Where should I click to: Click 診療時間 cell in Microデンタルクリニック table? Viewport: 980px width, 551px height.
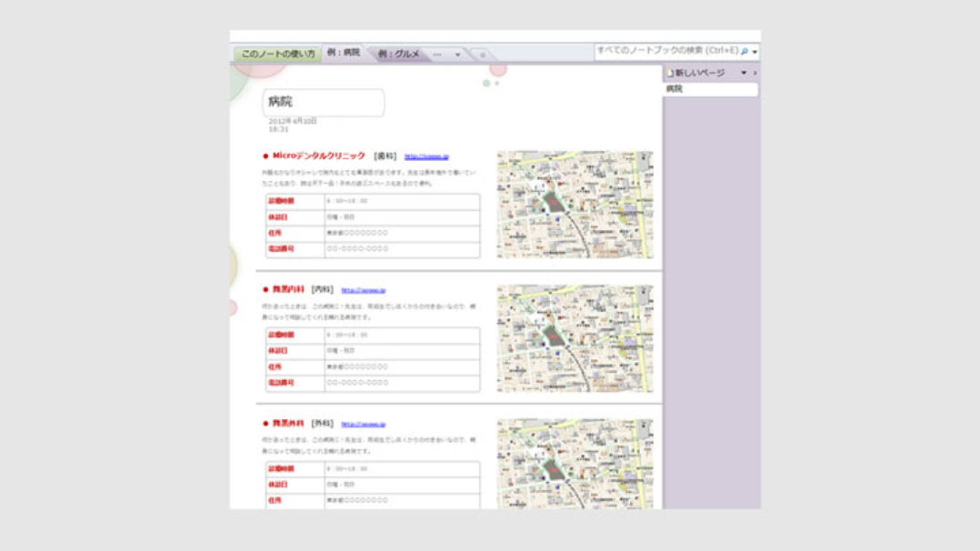pyautogui.click(x=295, y=201)
